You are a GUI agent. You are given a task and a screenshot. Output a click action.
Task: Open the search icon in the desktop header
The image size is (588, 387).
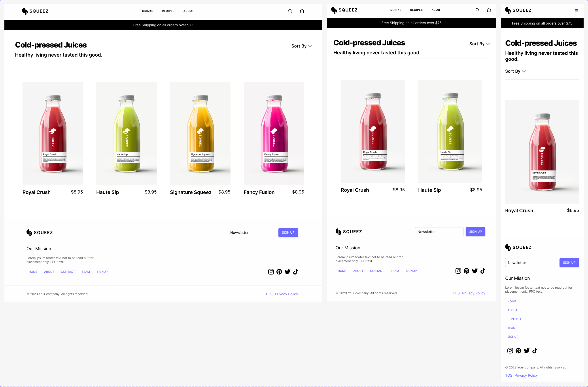(x=290, y=11)
